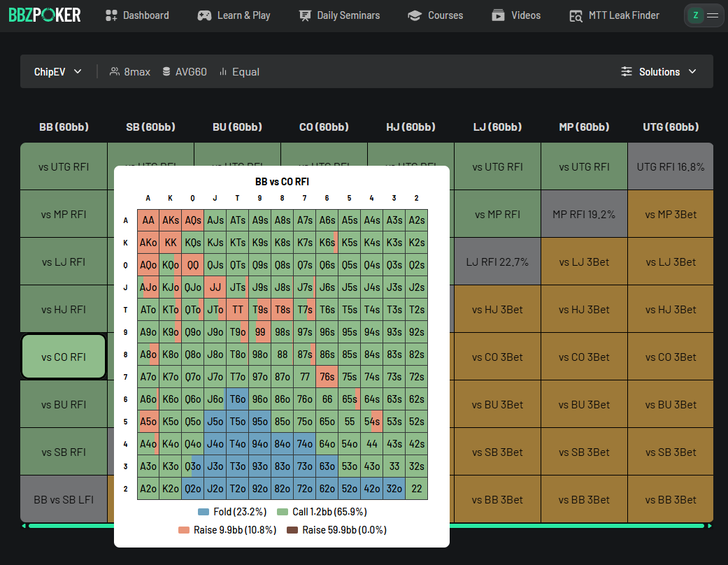Select the MP RFI 19.2% cell

[583, 215]
